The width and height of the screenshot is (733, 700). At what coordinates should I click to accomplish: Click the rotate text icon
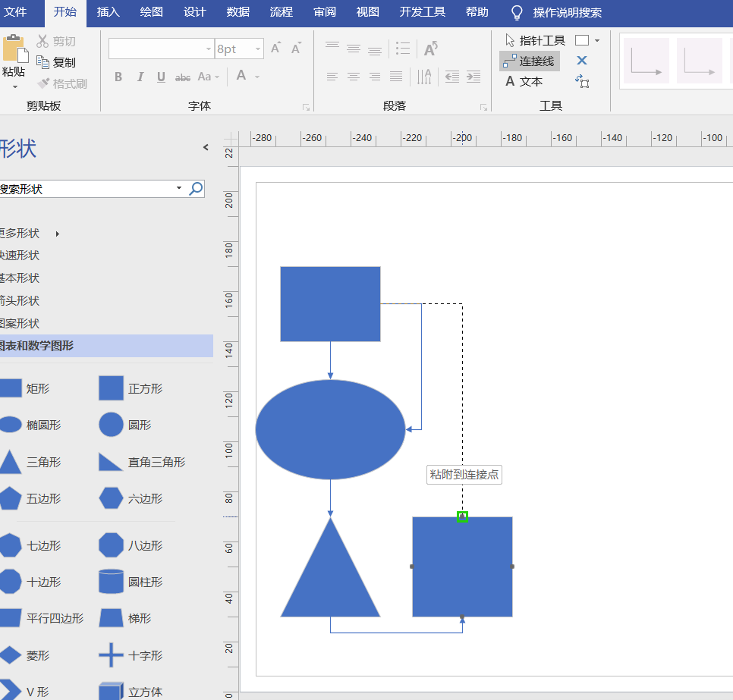(x=430, y=48)
